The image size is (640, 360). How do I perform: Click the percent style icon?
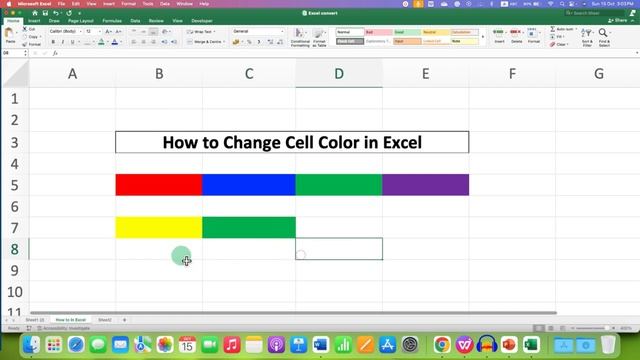pyautogui.click(x=249, y=42)
